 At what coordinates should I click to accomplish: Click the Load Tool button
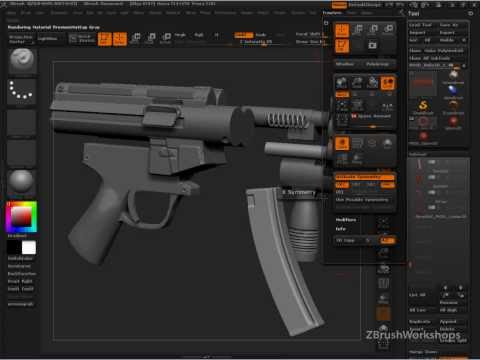coord(421,25)
